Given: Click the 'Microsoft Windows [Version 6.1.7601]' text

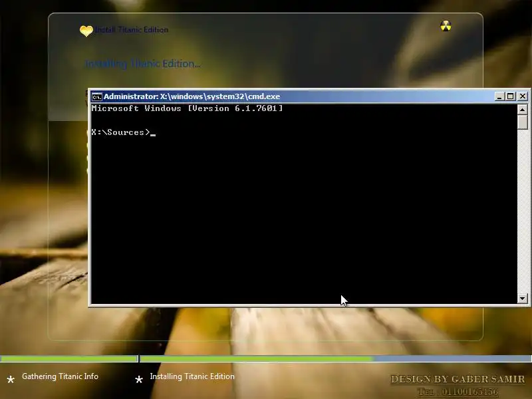Looking at the screenshot, I should point(187,108).
